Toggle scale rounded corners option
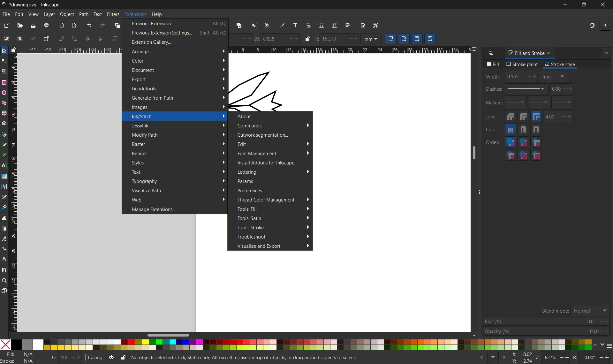 pyautogui.click(x=404, y=39)
